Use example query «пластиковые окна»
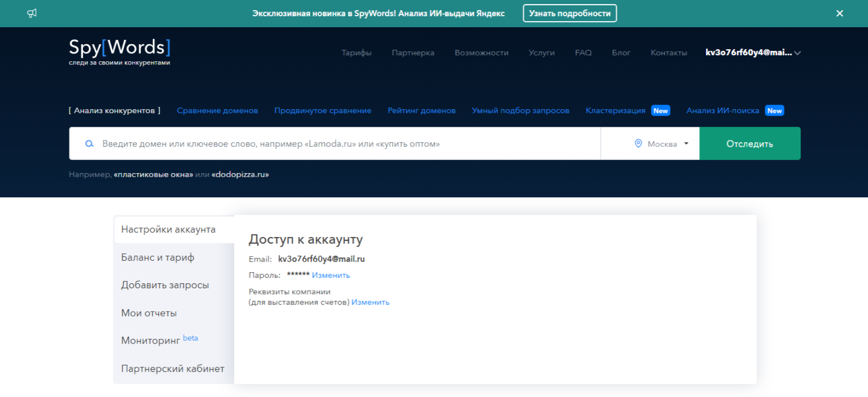This screenshot has width=868, height=397. pos(153,175)
